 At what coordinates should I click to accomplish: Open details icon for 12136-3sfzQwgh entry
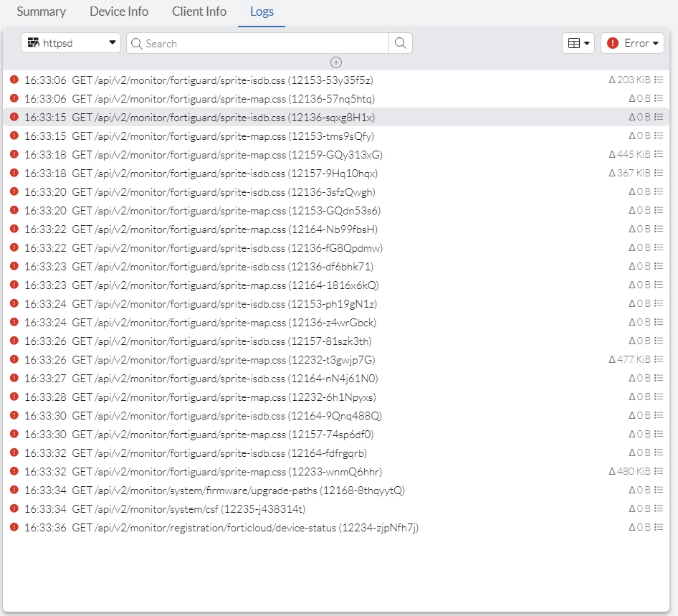click(659, 191)
